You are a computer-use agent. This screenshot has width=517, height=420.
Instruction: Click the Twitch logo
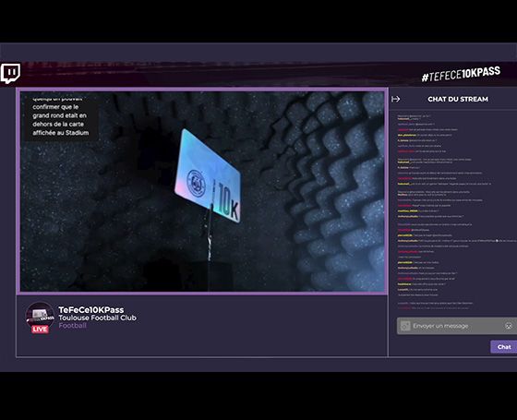(10, 73)
